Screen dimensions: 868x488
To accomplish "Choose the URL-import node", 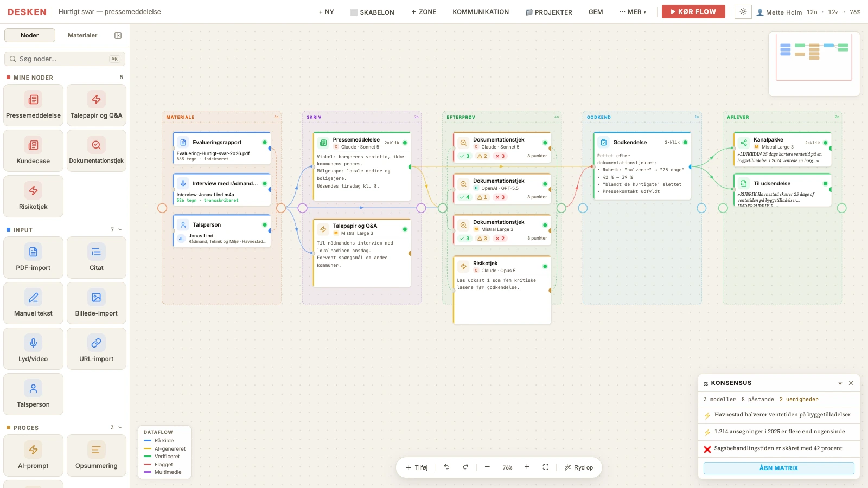I will (x=97, y=349).
